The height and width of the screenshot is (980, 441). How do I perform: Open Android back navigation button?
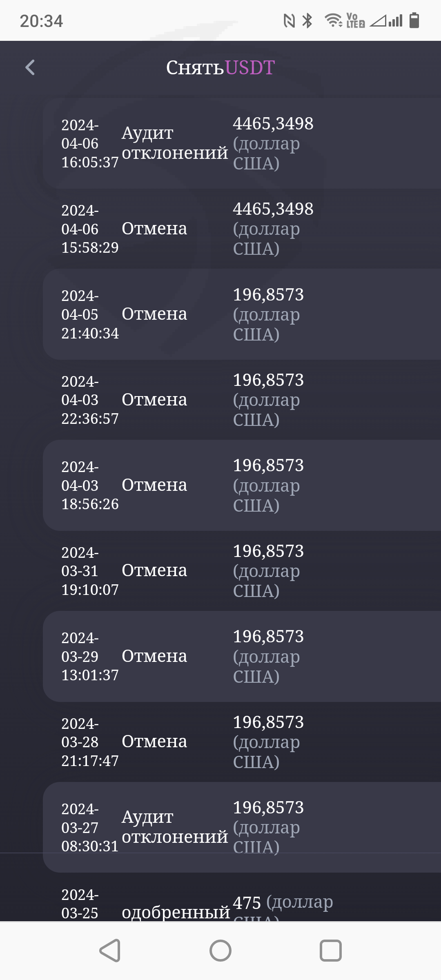[x=110, y=951]
